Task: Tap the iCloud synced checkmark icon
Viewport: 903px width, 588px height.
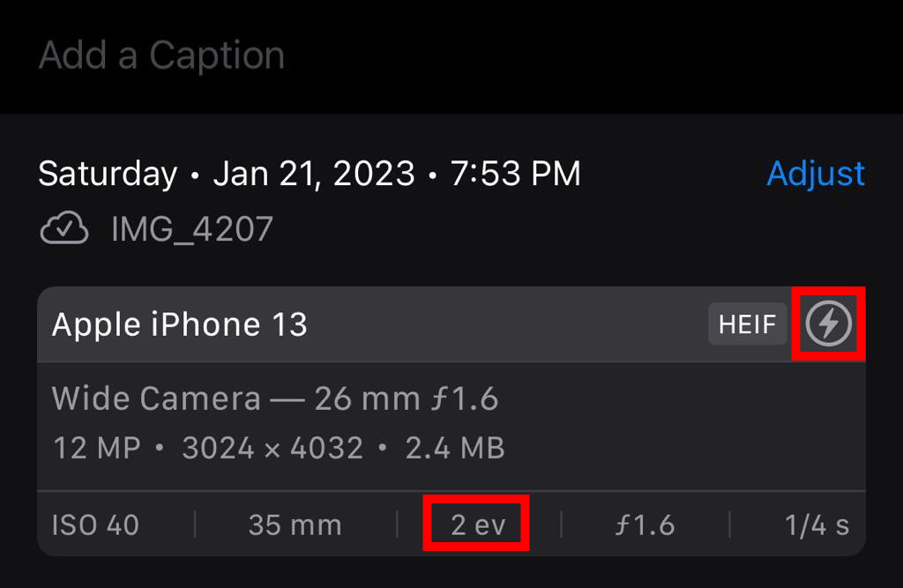Action: [64, 230]
